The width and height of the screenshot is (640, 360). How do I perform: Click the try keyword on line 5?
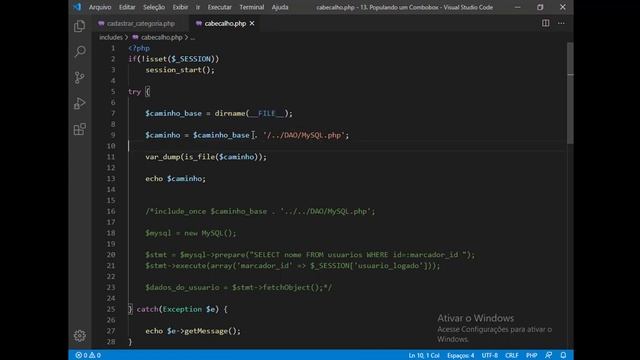click(134, 91)
